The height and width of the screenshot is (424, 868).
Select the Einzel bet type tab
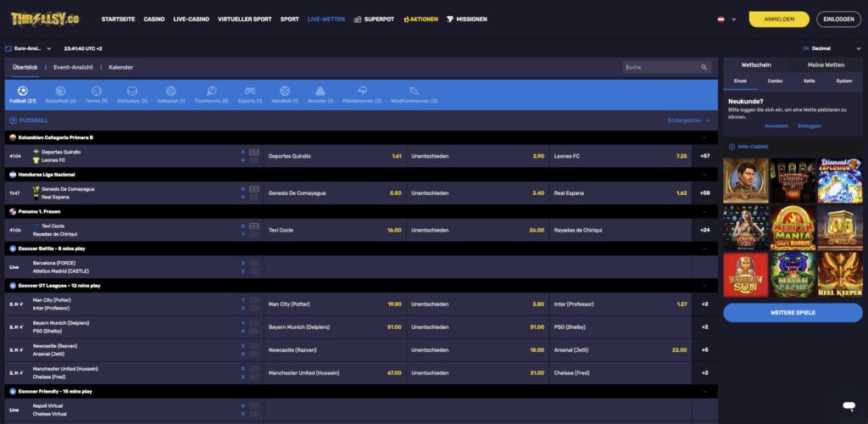[740, 81]
